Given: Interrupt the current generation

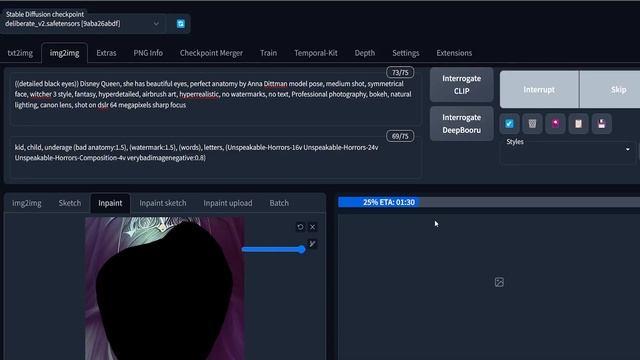Looking at the screenshot, I should click(x=539, y=89).
